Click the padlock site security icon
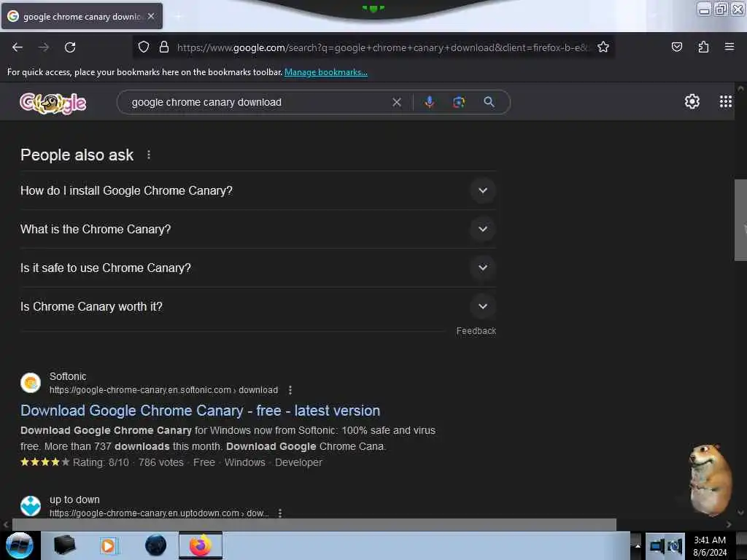This screenshot has height=560, width=747. click(164, 47)
